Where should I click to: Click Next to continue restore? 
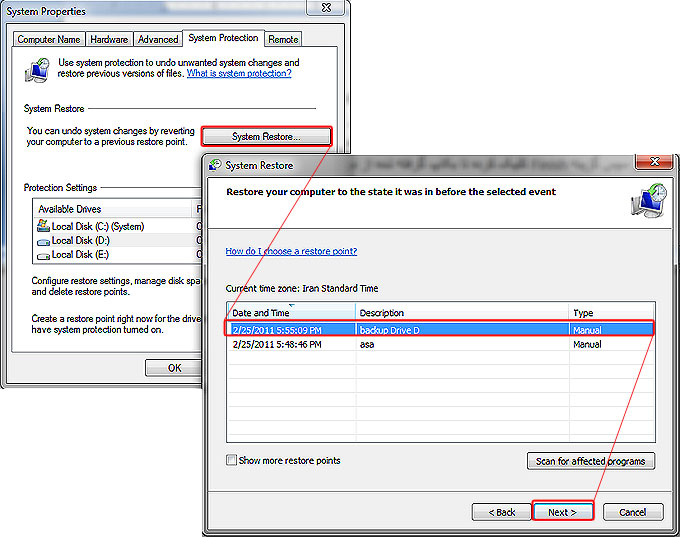tap(562, 512)
